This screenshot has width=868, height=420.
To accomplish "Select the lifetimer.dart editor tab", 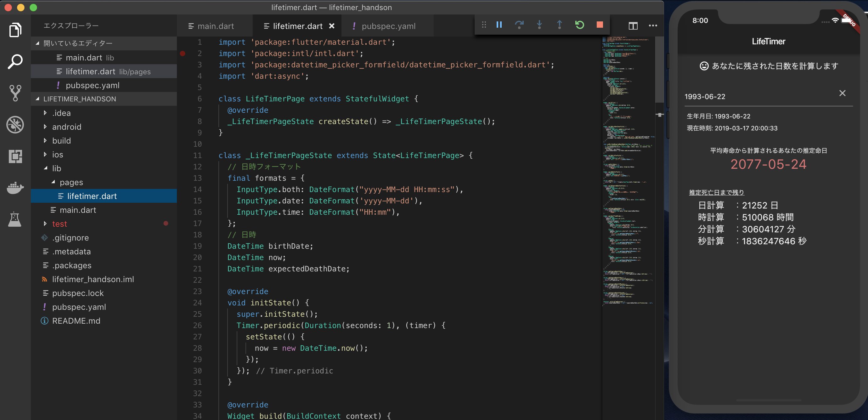I will [x=297, y=26].
